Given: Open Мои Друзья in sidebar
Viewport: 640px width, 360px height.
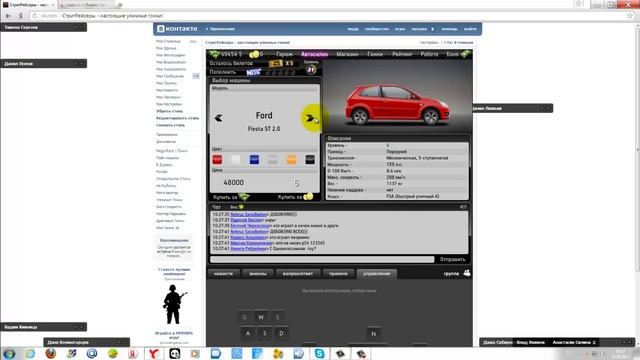Looking at the screenshot, I should point(166,48).
